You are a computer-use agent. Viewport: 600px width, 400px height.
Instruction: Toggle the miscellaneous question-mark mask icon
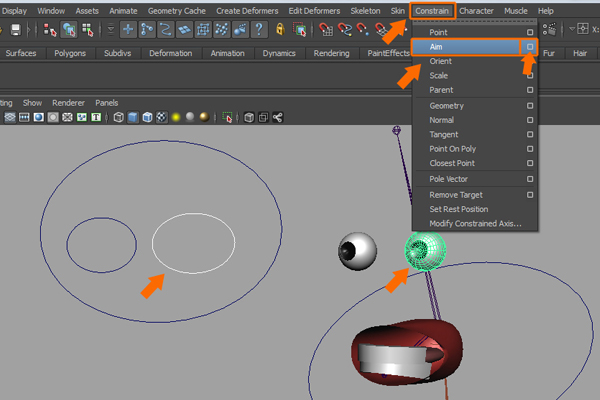(x=259, y=29)
